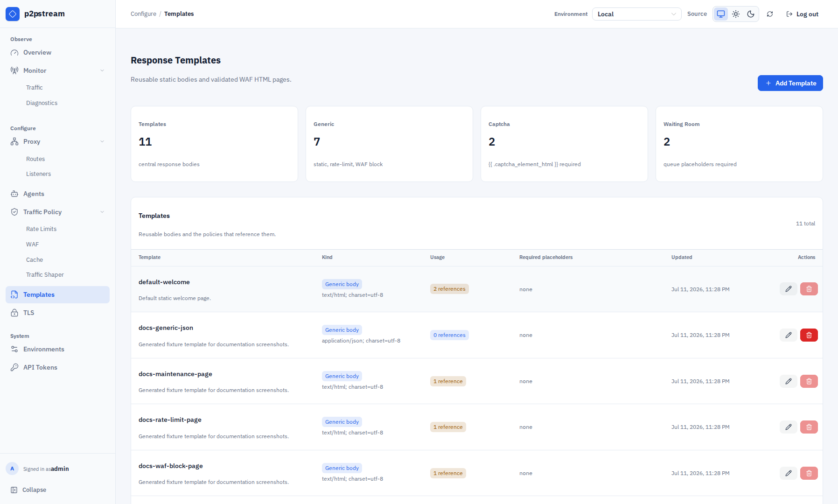Select system theme monitor icon
Viewport: 838px width, 504px height.
(721, 14)
